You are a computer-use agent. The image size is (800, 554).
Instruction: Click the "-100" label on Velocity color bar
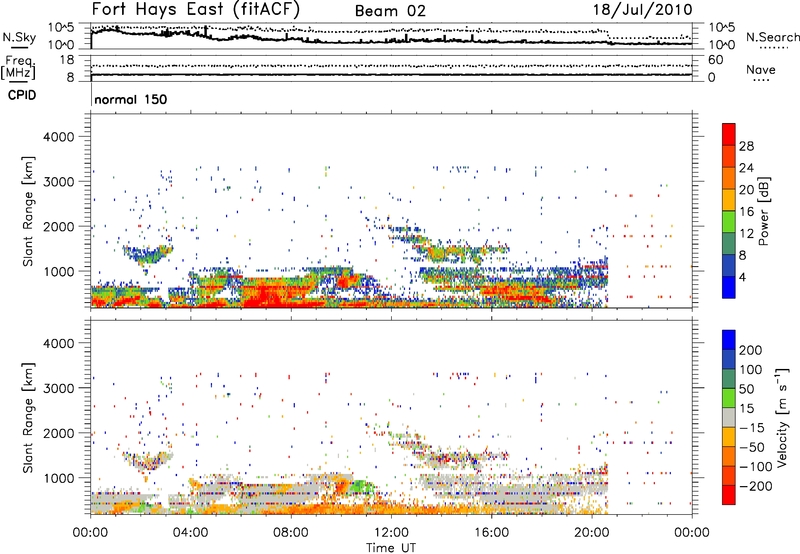click(756, 466)
